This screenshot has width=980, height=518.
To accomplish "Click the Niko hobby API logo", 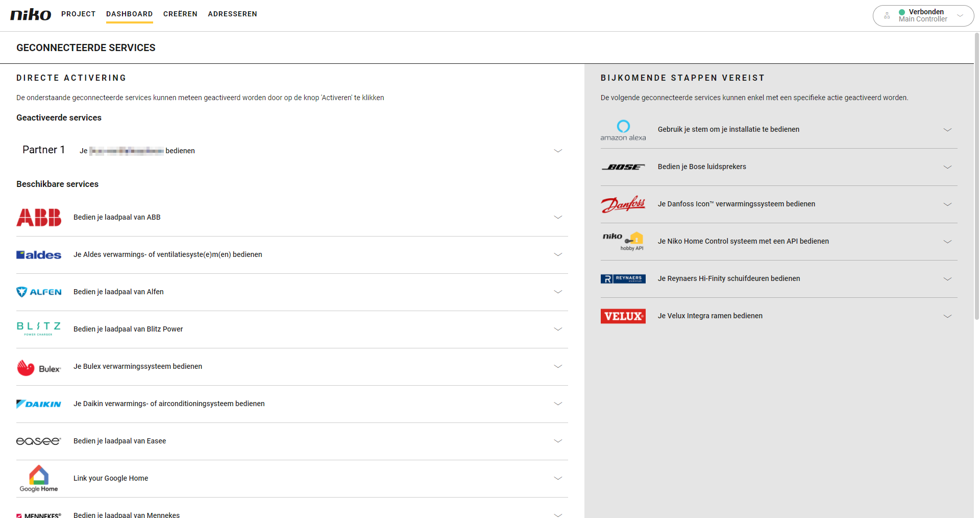I will pyautogui.click(x=623, y=242).
